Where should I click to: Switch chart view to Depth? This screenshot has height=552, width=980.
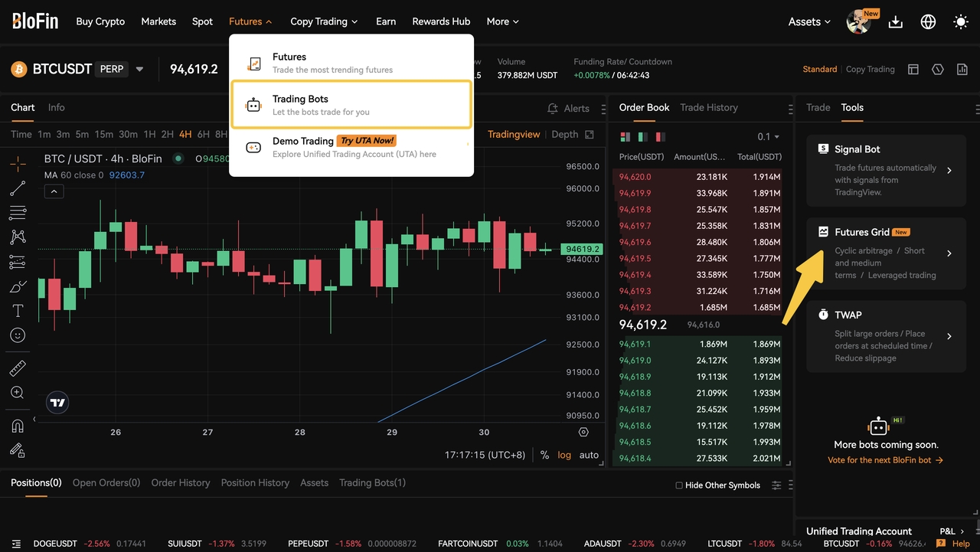point(565,135)
